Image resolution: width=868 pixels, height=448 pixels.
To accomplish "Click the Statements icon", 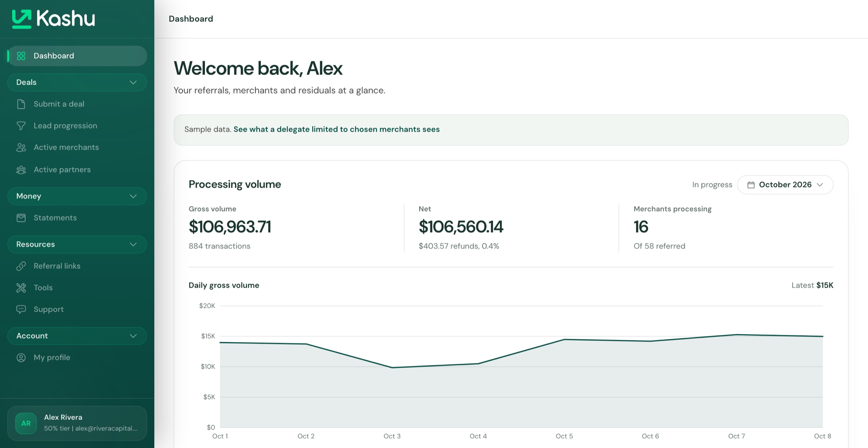I will coord(21,218).
